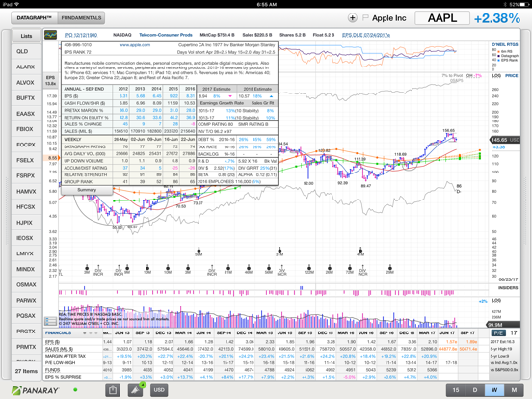Tap the green connection status dot
Image resolution: width=532 pixels, height=399 pixels.
[75, 390]
